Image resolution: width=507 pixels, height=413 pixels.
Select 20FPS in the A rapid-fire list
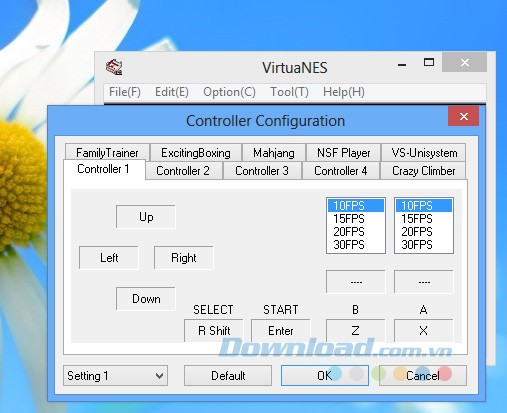pyautogui.click(x=424, y=232)
